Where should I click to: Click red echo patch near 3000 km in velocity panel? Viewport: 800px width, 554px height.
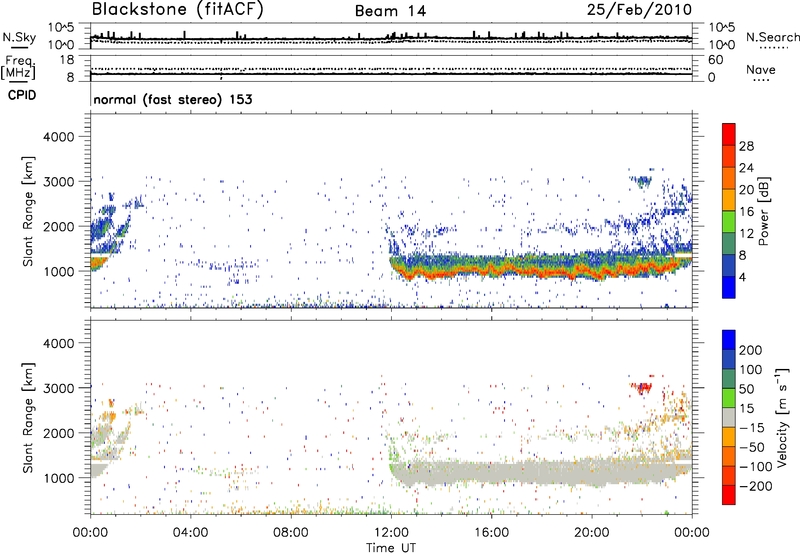pos(641,388)
